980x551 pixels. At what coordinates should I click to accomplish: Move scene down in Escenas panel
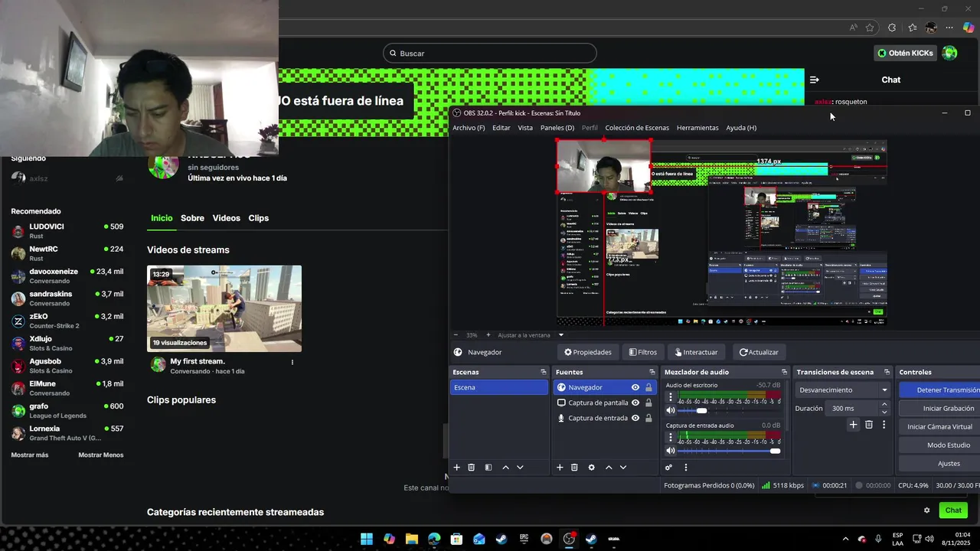point(520,468)
